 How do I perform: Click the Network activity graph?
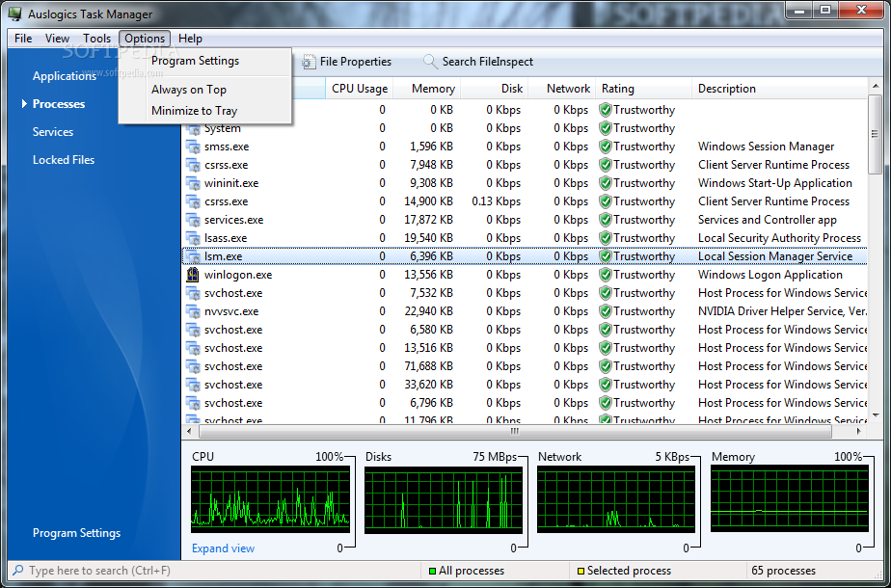point(616,499)
